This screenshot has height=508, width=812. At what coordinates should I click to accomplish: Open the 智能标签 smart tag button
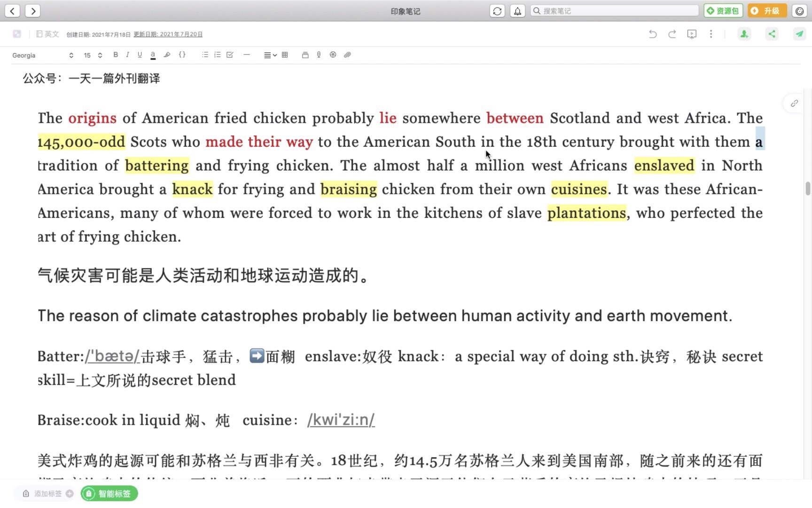tap(109, 493)
